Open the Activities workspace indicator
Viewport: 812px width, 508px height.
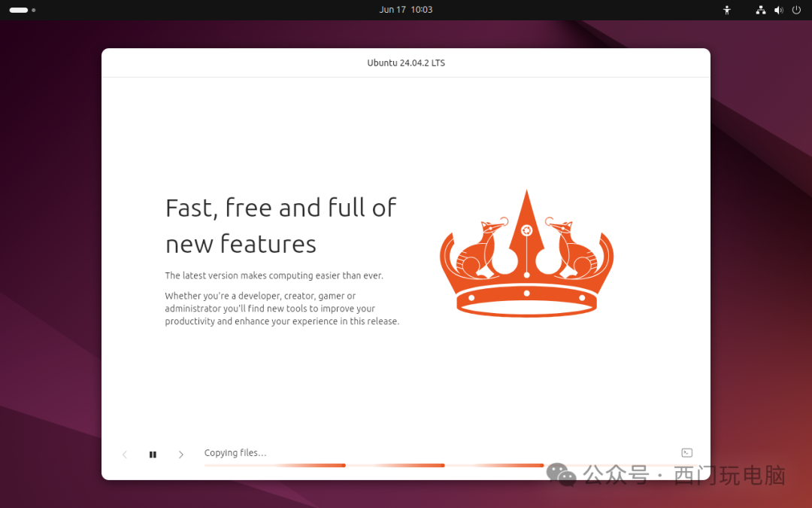pyautogui.click(x=23, y=10)
